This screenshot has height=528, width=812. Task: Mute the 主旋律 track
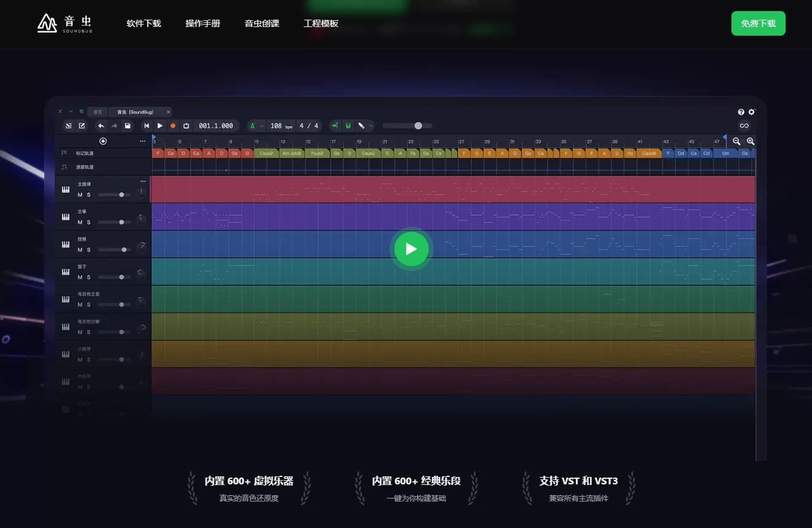(79, 195)
